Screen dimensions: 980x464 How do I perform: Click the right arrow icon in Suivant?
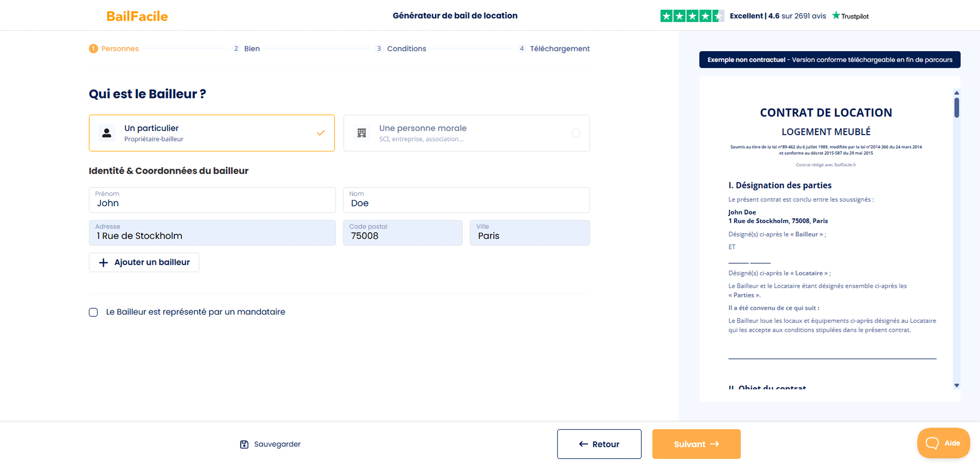coord(715,444)
